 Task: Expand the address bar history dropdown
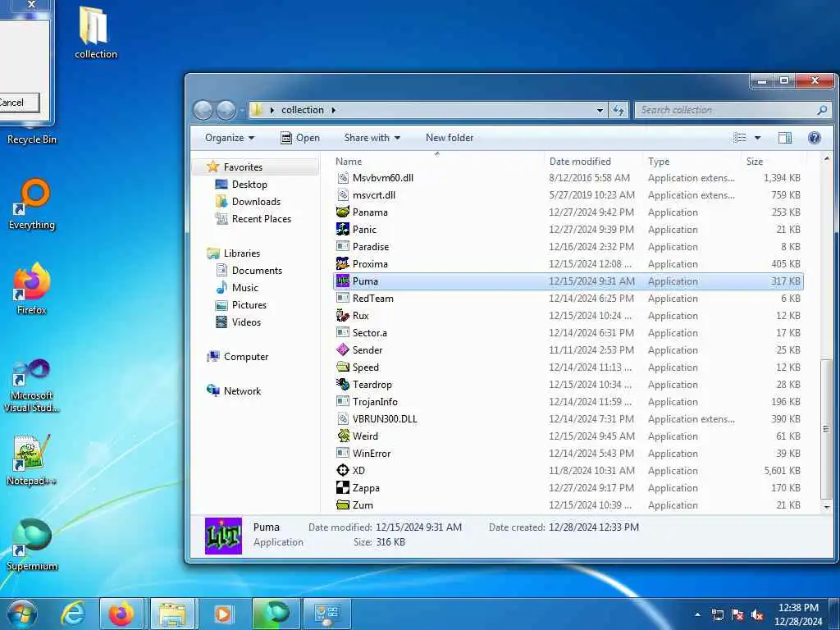pos(600,111)
